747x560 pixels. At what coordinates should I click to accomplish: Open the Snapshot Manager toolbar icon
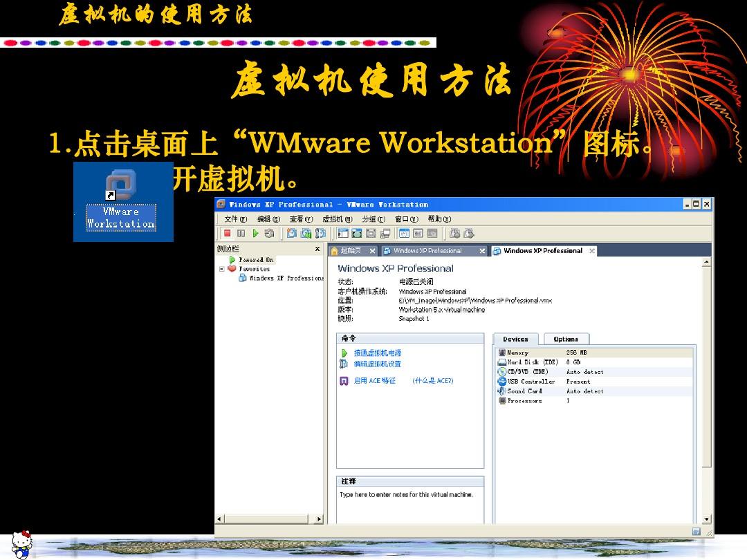(320, 234)
